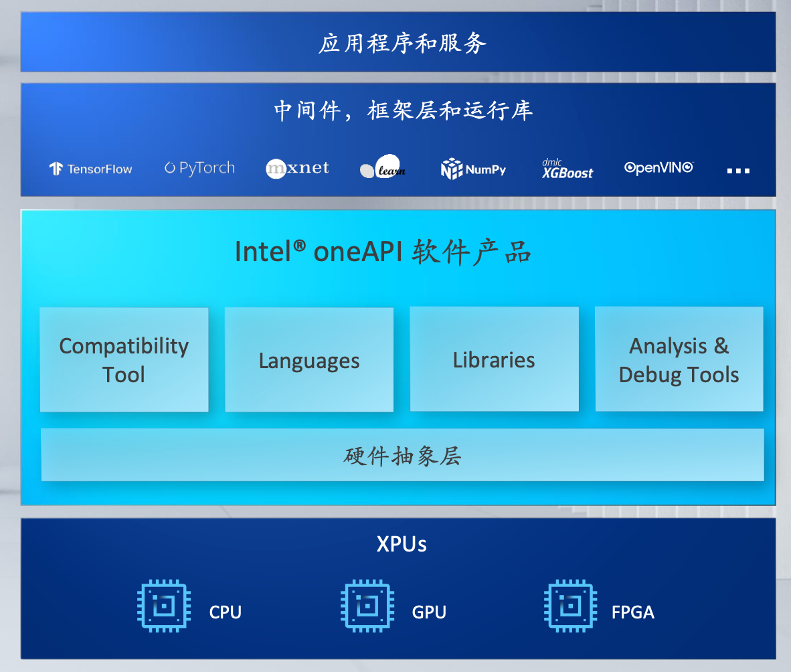Click the TensorFlow logo
791x672 pixels.
pyautogui.click(x=91, y=169)
